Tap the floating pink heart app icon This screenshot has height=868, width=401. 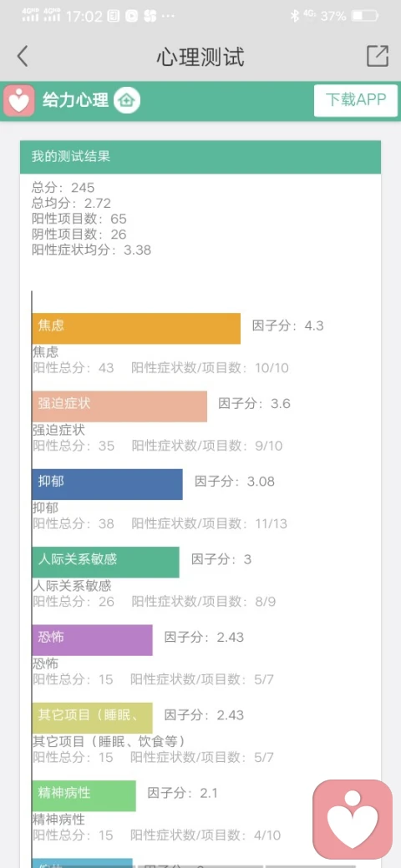[353, 820]
